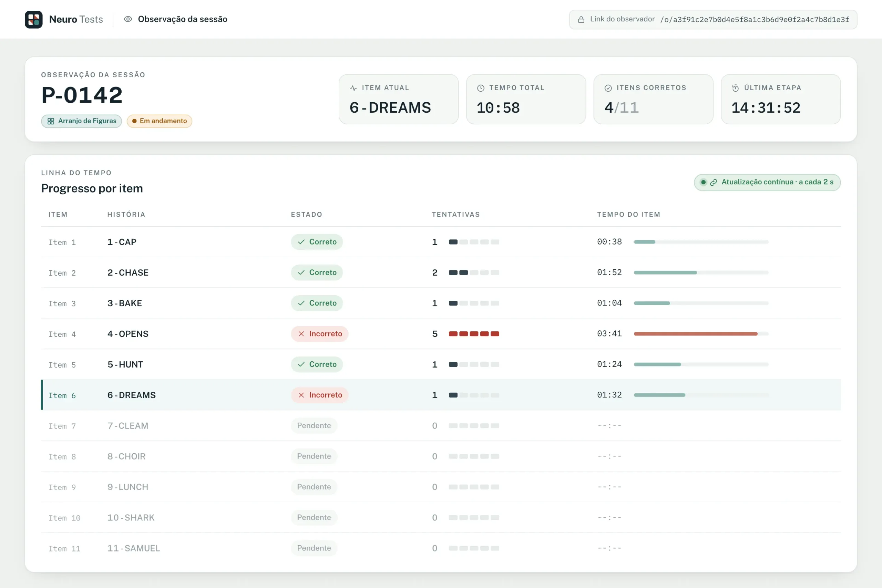This screenshot has width=882, height=588.
Task: Click the 01:32 time for 6-DREAMS
Action: point(609,395)
